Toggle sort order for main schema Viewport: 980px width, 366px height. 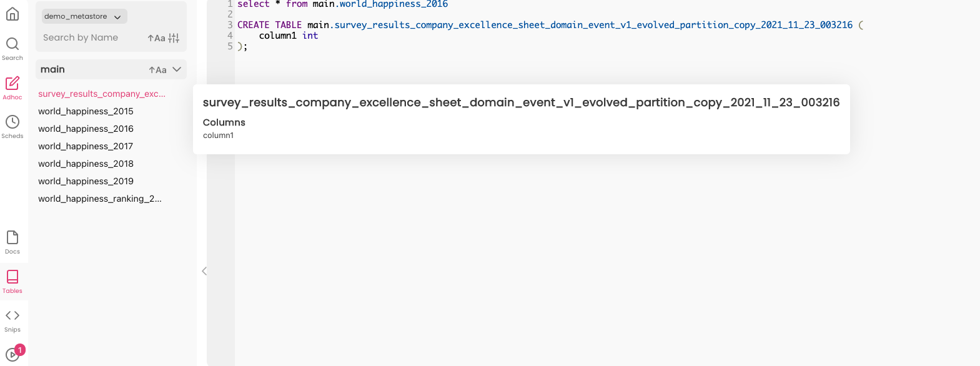click(157, 70)
